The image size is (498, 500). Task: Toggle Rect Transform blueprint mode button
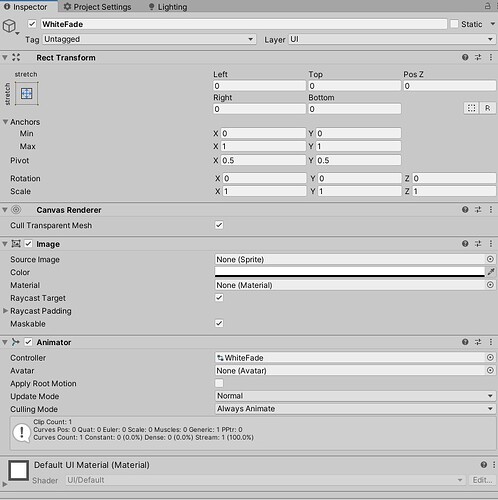471,108
